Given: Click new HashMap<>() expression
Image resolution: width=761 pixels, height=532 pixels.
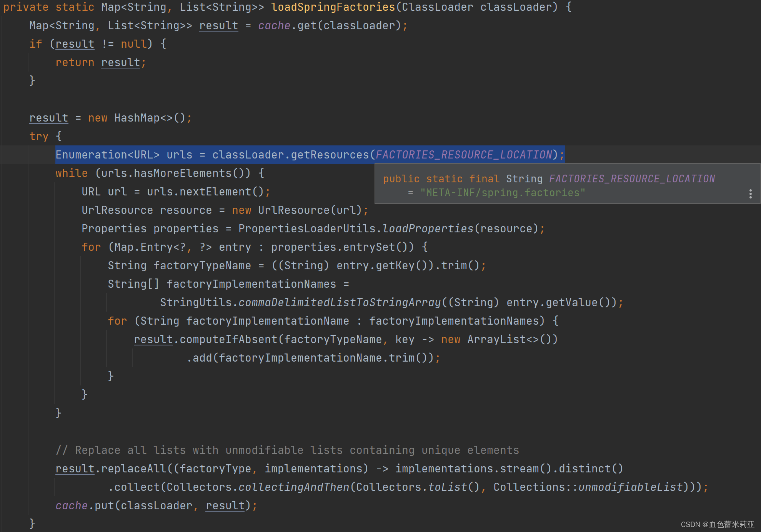Looking at the screenshot, I should tap(139, 118).
